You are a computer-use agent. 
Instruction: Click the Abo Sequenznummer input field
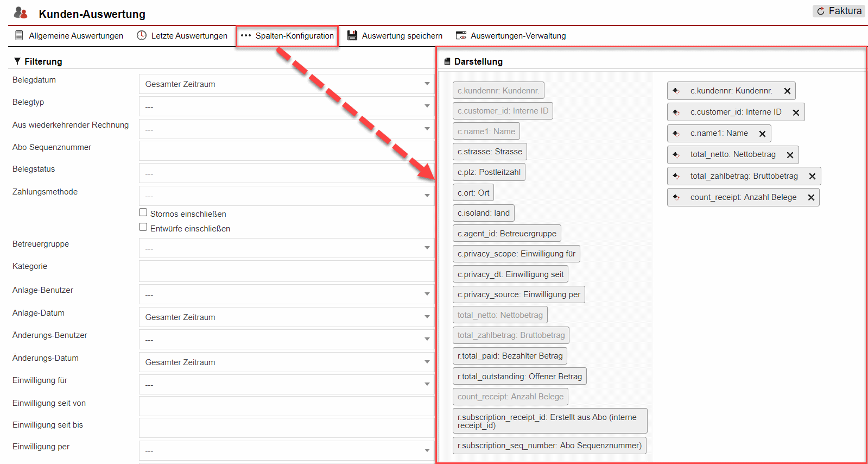tap(286, 151)
